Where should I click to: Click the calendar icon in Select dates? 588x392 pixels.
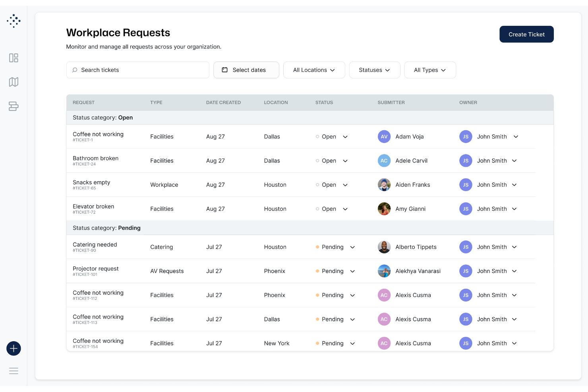click(x=225, y=70)
